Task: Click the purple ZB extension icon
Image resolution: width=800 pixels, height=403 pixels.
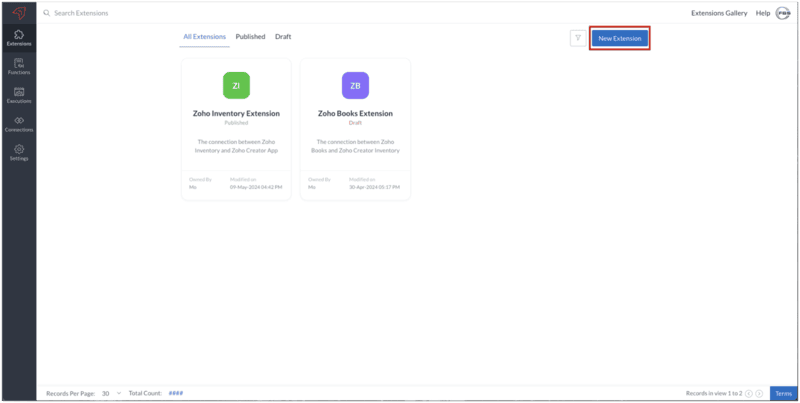Action: (355, 86)
